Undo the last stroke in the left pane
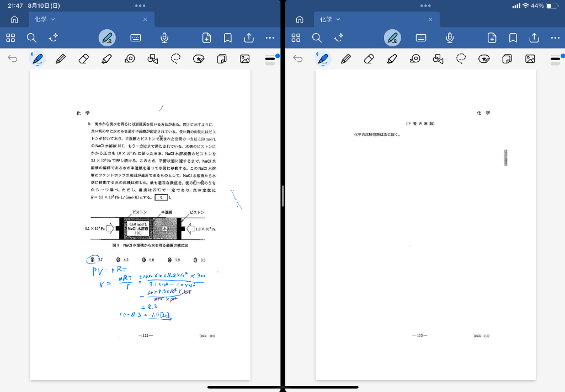This screenshot has height=392, width=565. click(13, 58)
